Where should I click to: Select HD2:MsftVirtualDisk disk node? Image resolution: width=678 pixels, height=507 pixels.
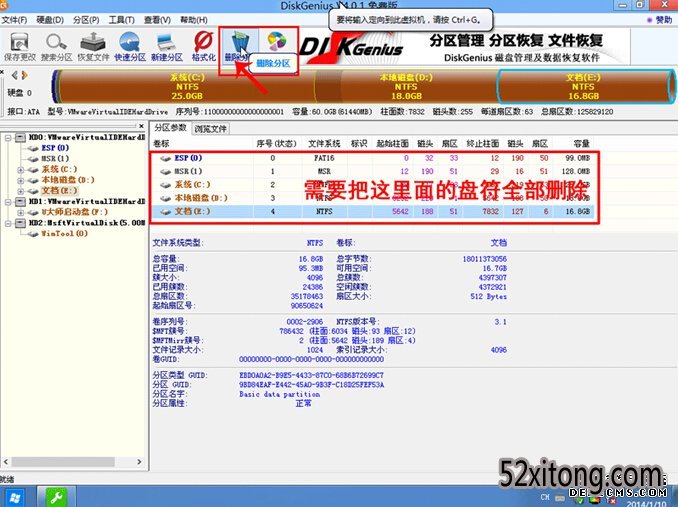pyautogui.click(x=86, y=223)
